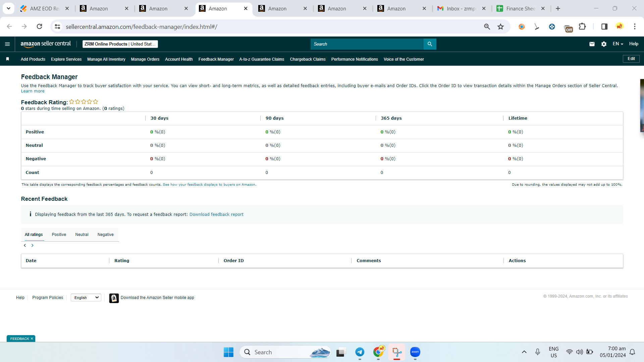This screenshot has width=644, height=362.
Task: Open the ZRM Online Products account switcher
Action: (120, 44)
